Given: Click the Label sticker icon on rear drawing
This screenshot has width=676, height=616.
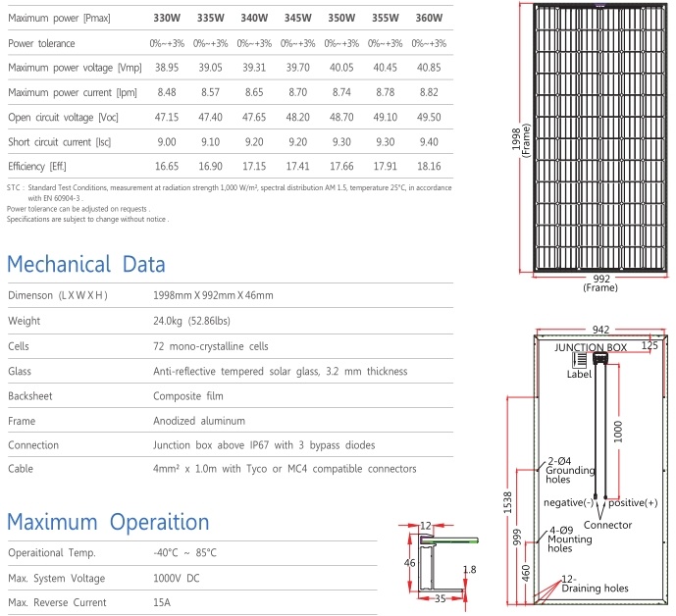Looking at the screenshot, I should [x=580, y=359].
